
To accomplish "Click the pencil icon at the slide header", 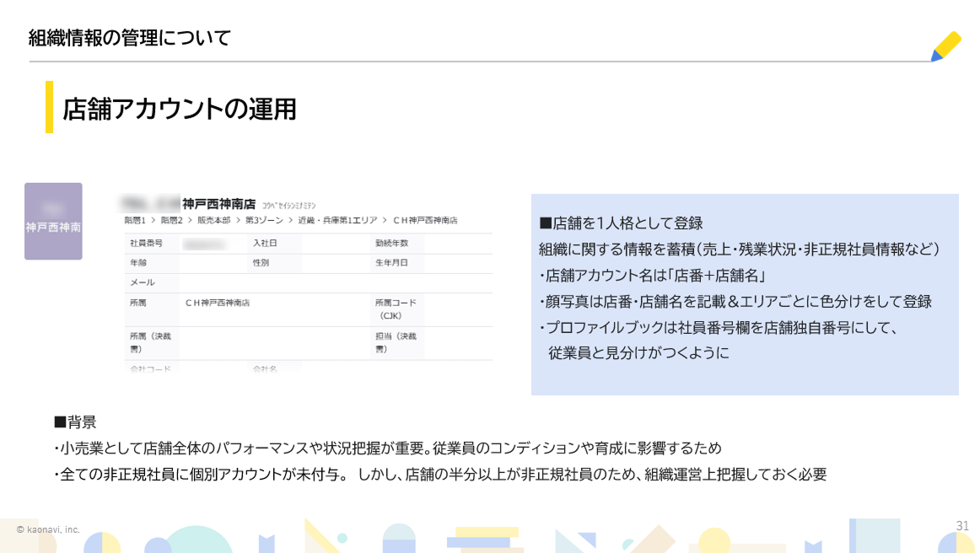I will point(945,46).
